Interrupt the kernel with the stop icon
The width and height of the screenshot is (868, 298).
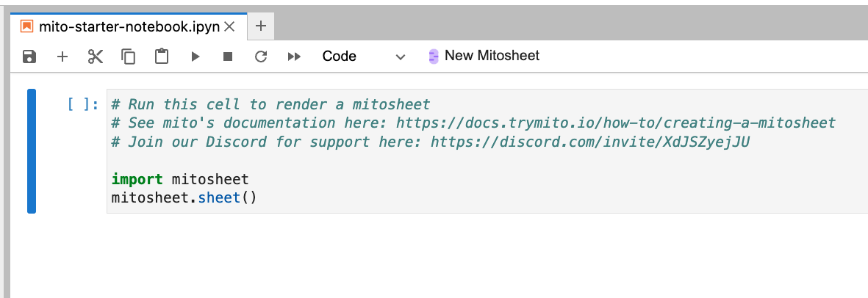coord(228,57)
